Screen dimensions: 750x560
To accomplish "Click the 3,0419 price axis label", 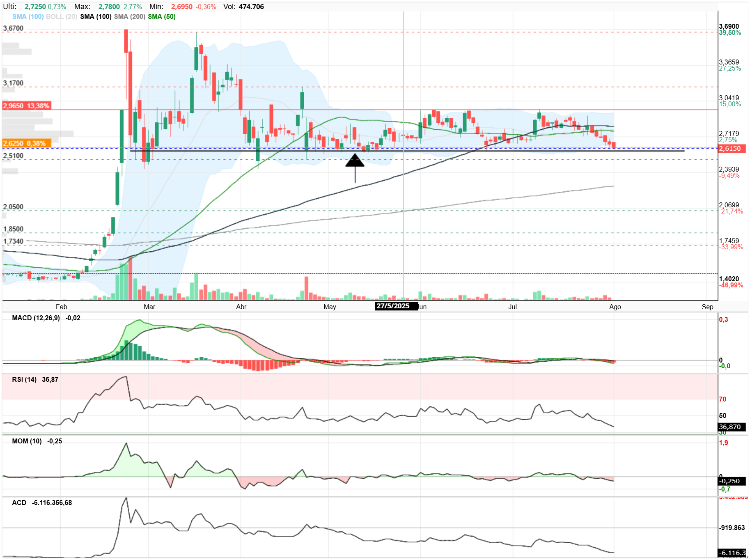I will [729, 98].
